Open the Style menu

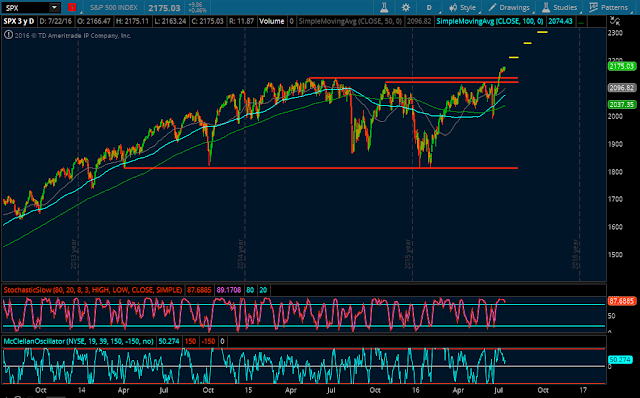click(x=463, y=7)
